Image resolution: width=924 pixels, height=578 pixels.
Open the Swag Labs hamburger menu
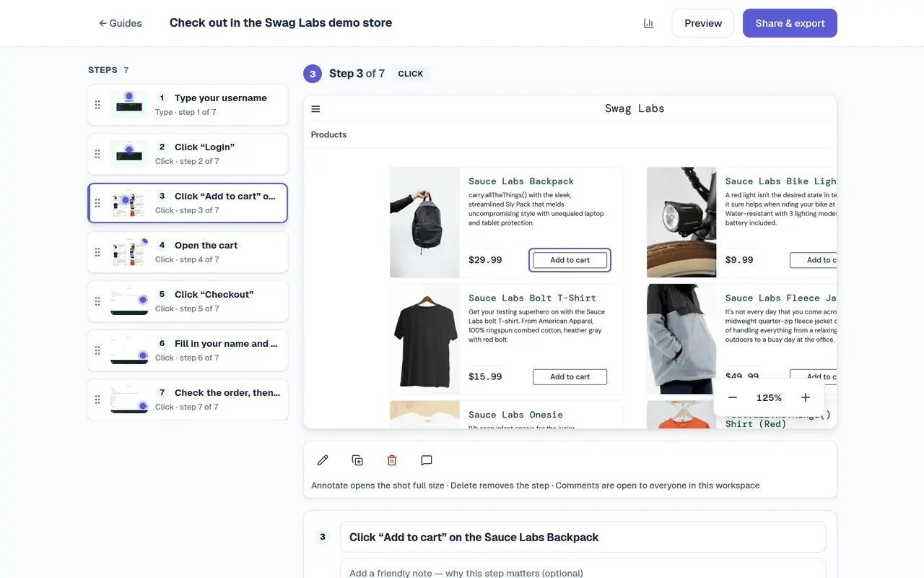(315, 109)
